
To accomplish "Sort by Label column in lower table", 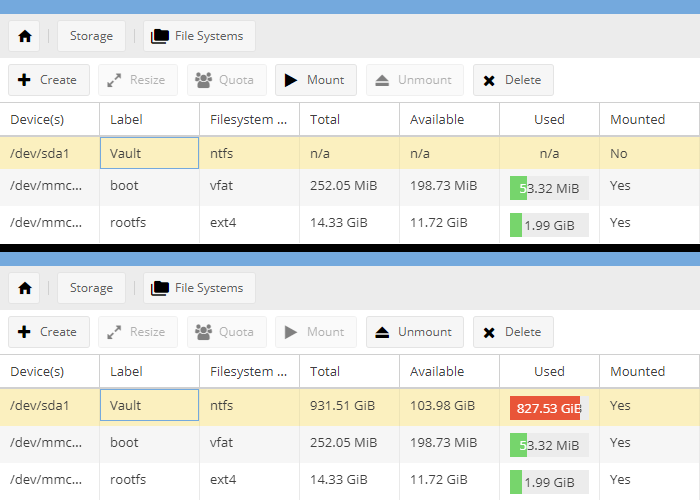I will coord(150,372).
